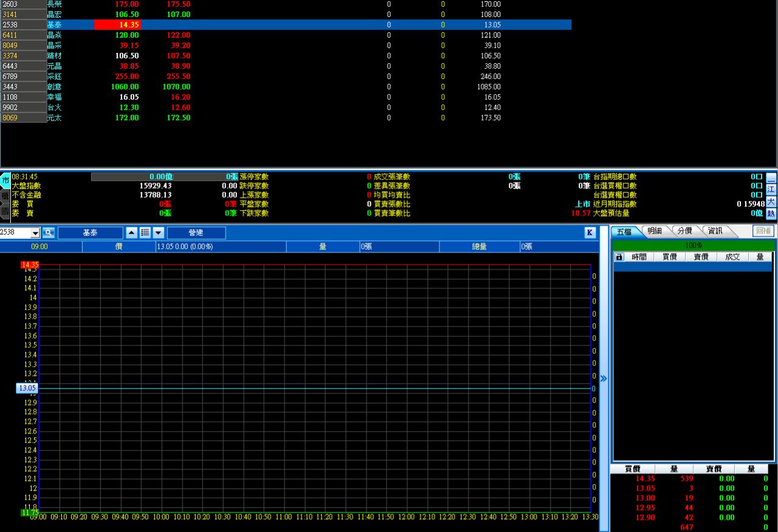Click the K-line chart button
Viewport: 778px width, 532px height.
pos(590,233)
